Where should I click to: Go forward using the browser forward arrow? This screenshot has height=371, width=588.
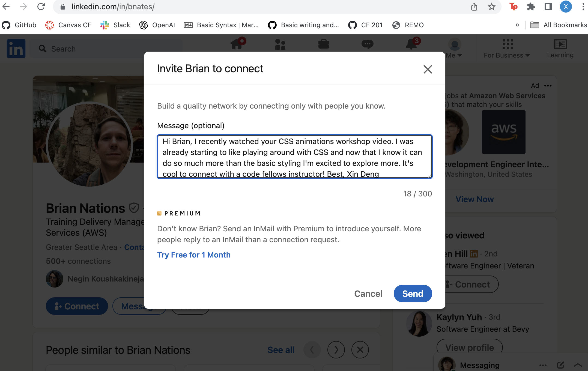point(23,7)
